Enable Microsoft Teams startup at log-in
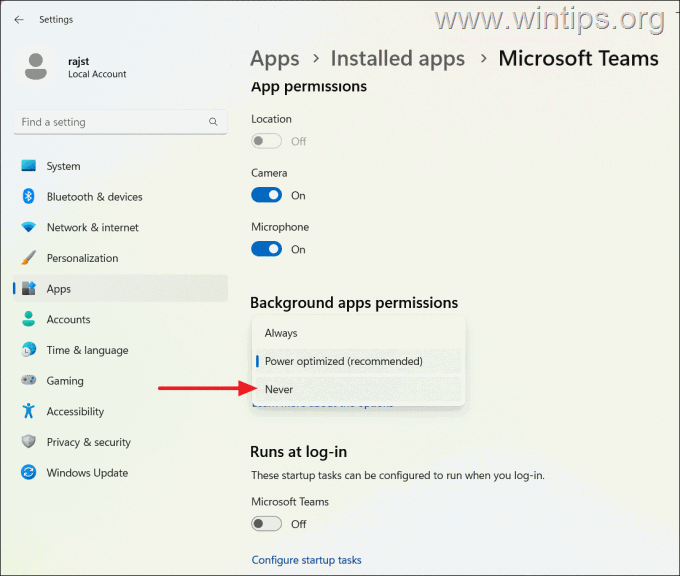Viewport: 680px width, 576px height. [266, 524]
